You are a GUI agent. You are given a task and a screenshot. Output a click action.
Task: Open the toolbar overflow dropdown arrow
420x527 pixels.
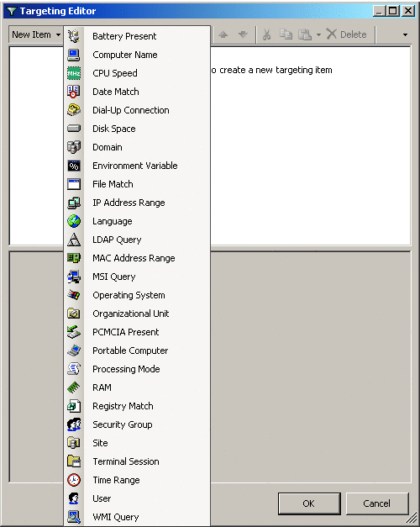[x=405, y=34]
